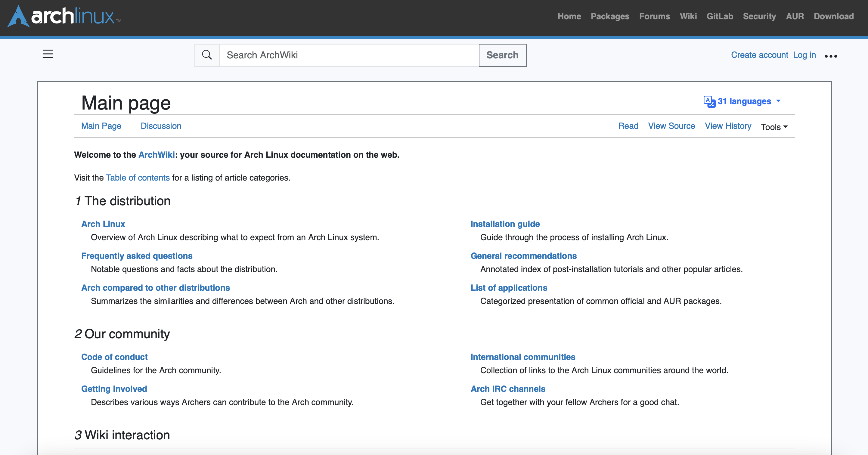Click into the Search ArchWiki field
The image size is (868, 455).
349,55
